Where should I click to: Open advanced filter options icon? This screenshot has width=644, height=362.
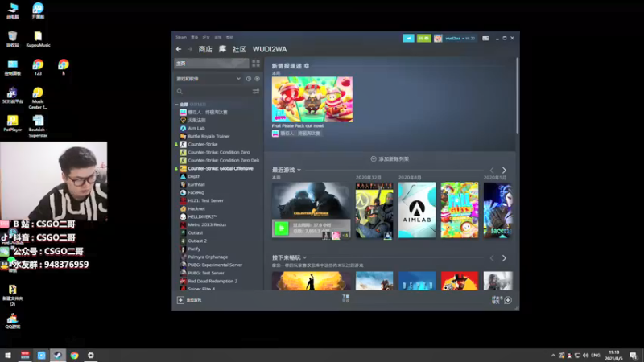(256, 91)
